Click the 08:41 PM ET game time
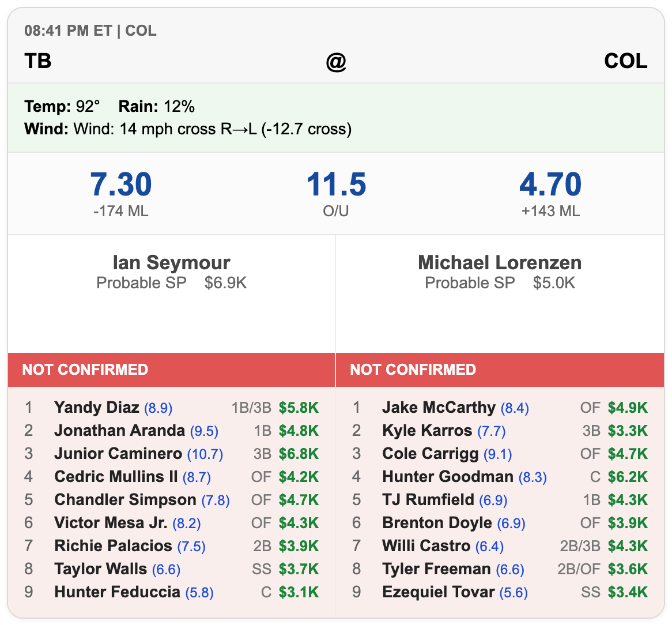 68,31
